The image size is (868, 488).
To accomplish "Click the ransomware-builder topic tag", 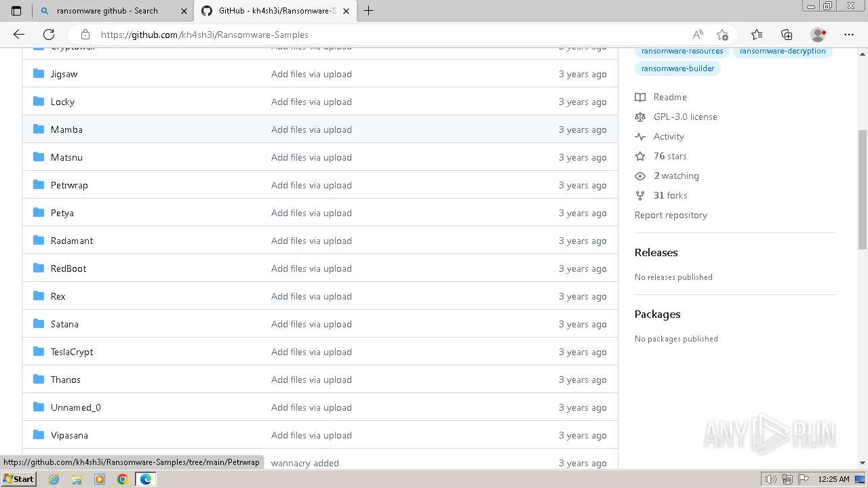I will 677,68.
